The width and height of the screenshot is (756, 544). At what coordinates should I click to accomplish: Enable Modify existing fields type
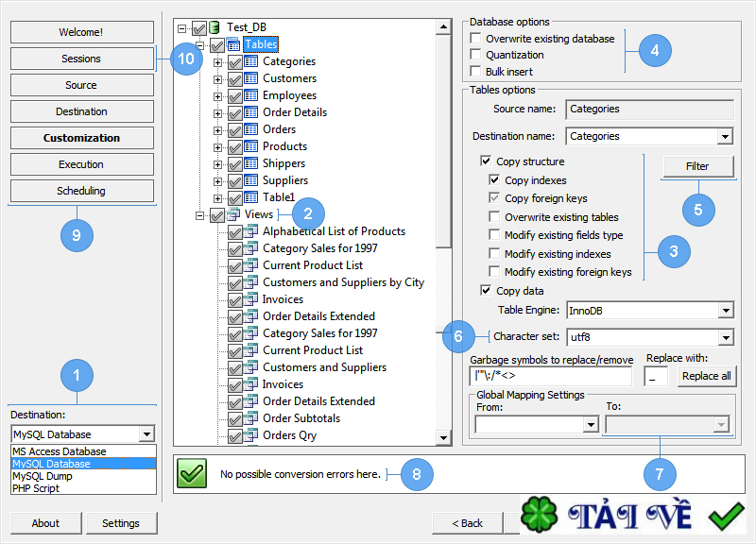coord(493,235)
